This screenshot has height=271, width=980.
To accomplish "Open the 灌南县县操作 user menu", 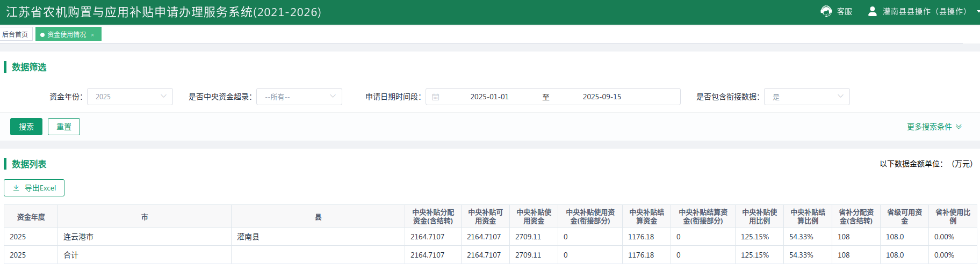I will pos(924,11).
